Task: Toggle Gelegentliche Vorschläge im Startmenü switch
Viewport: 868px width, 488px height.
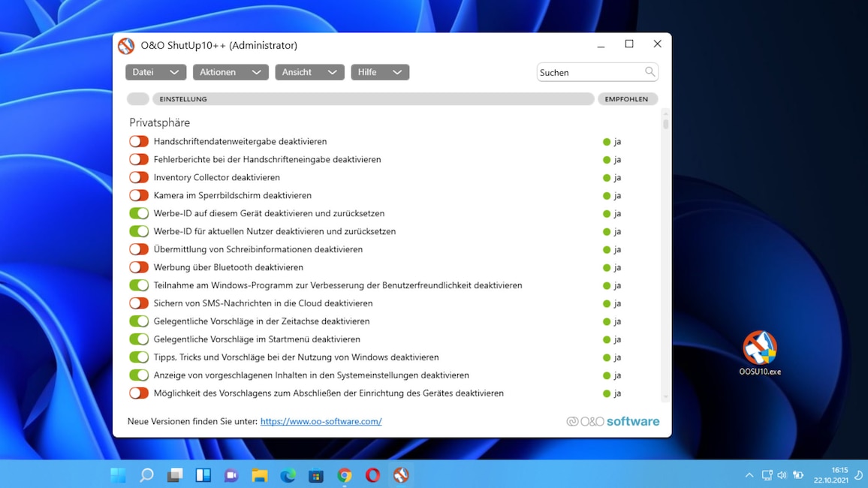Action: click(x=139, y=339)
